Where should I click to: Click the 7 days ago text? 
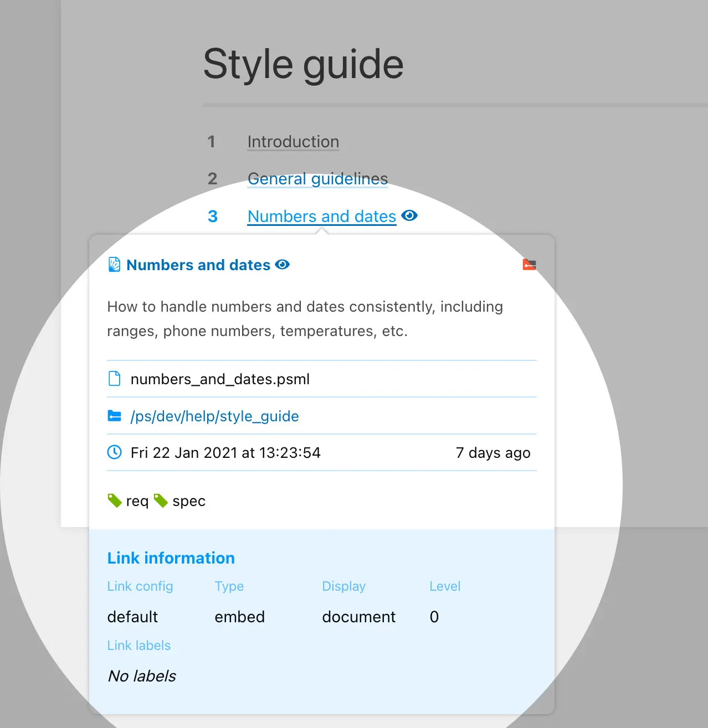pyautogui.click(x=493, y=453)
